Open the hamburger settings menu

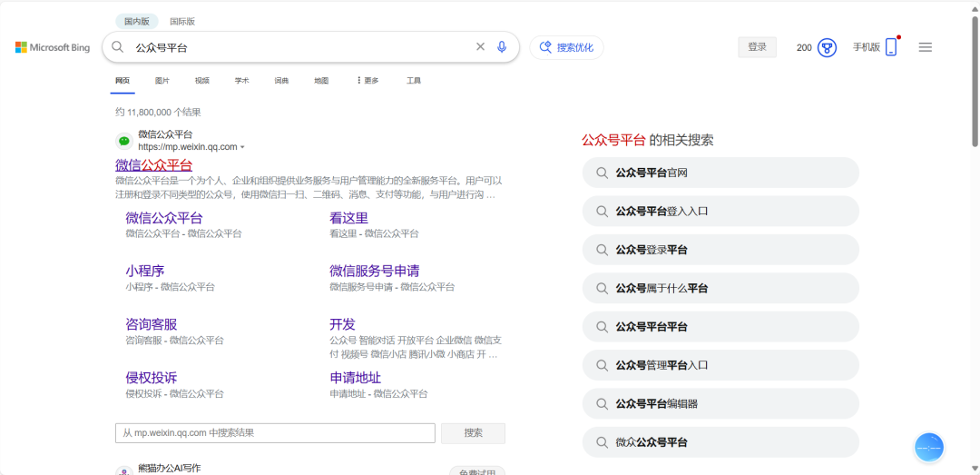925,47
